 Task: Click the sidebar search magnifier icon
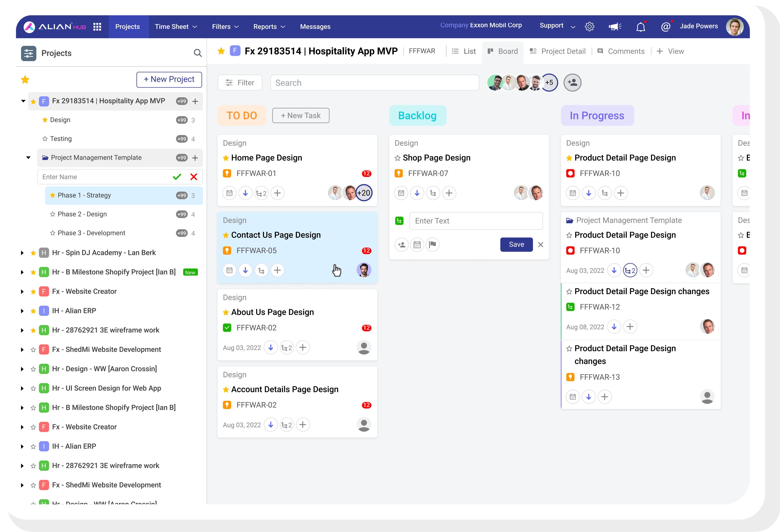(x=198, y=53)
